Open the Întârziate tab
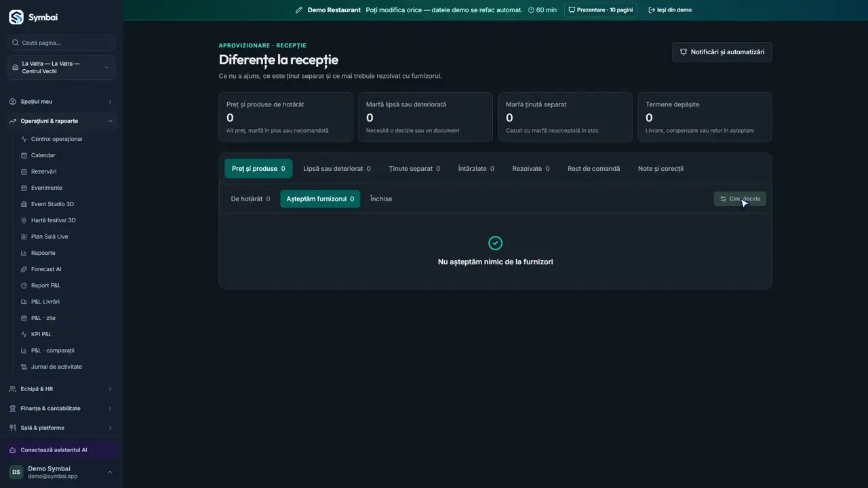This screenshot has height=488, width=868. (476, 169)
